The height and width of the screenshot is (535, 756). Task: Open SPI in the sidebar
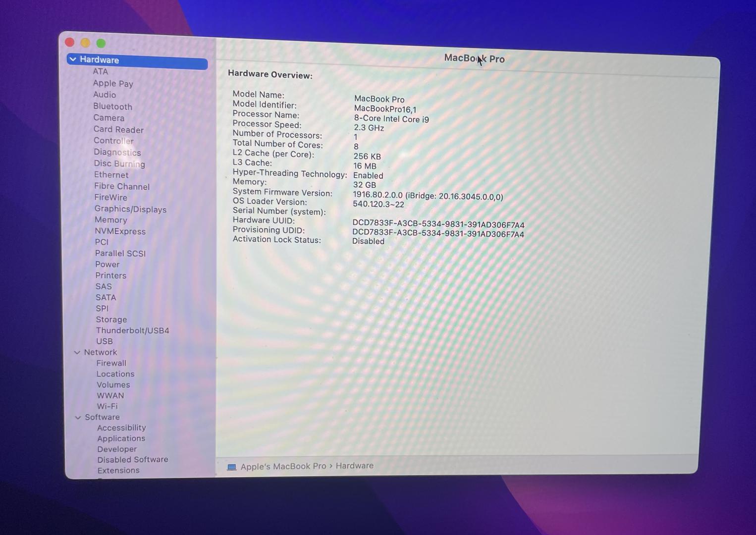click(x=102, y=308)
